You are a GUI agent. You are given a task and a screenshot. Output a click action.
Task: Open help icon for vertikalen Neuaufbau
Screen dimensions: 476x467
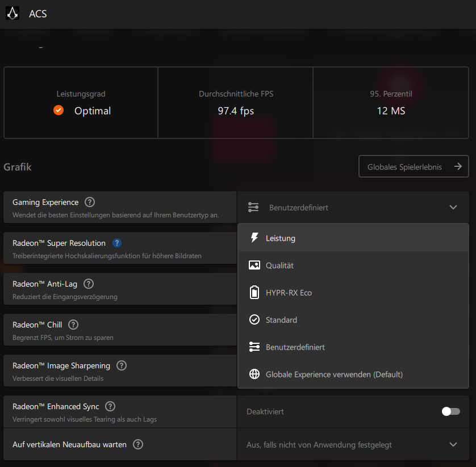point(138,444)
